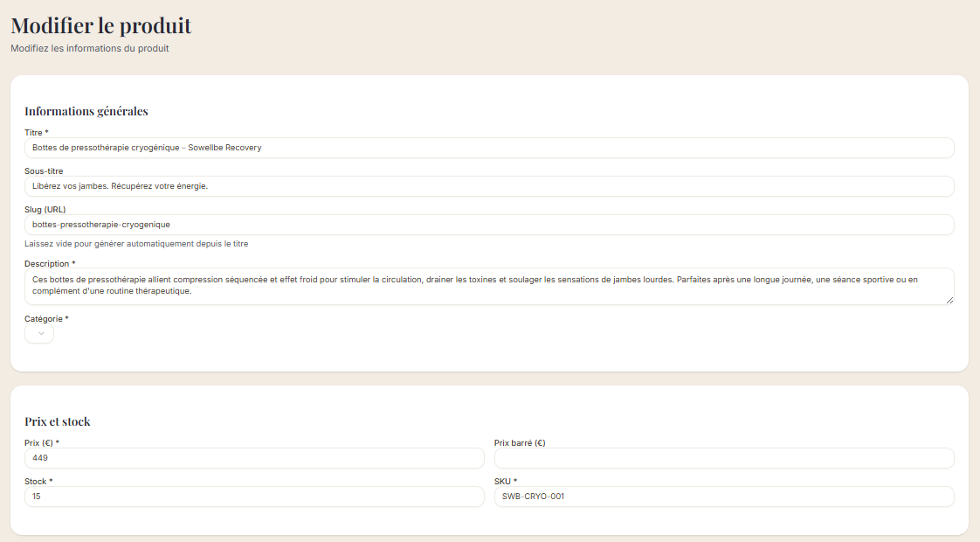Click the "Stock *" label
Viewport: 980px width, 542px height.
38,482
